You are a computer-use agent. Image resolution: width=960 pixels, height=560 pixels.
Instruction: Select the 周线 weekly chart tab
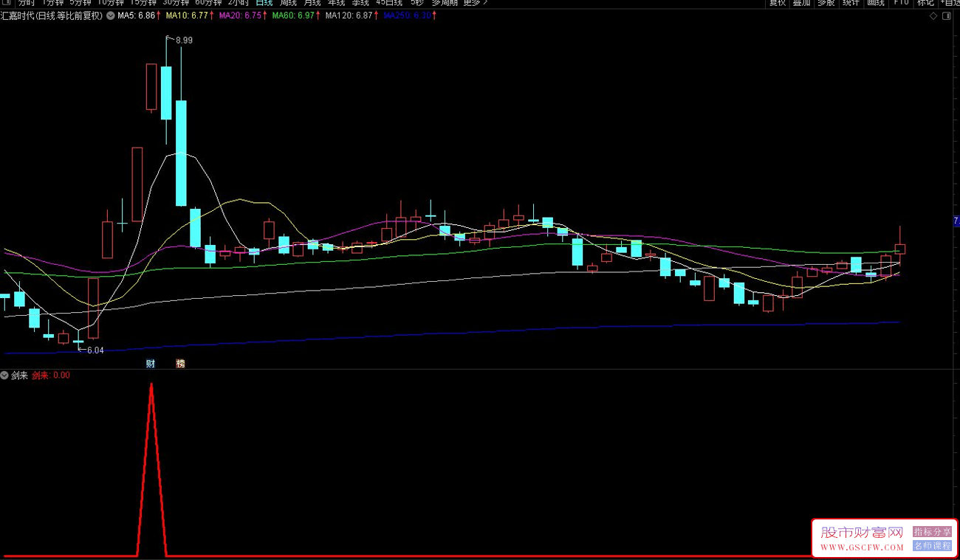[288, 3]
